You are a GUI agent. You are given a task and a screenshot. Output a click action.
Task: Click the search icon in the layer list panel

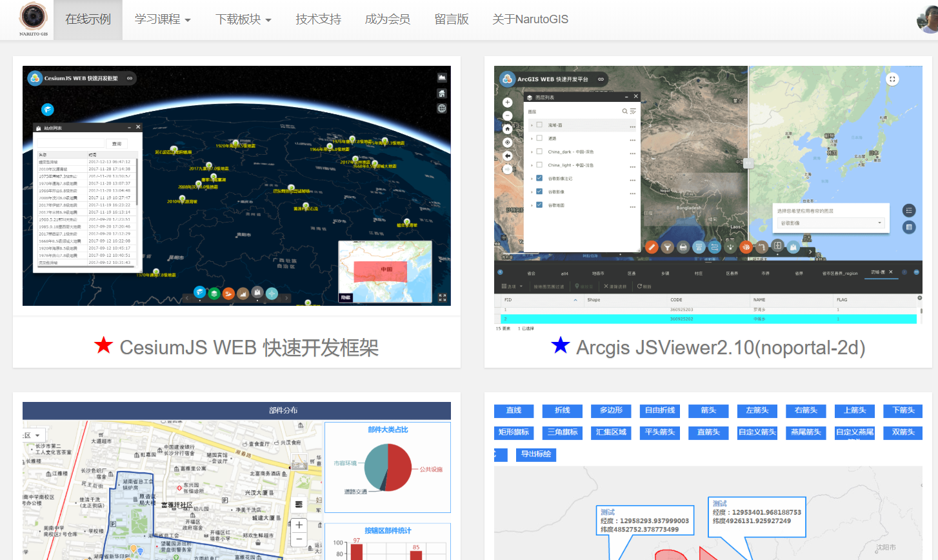pyautogui.click(x=624, y=112)
